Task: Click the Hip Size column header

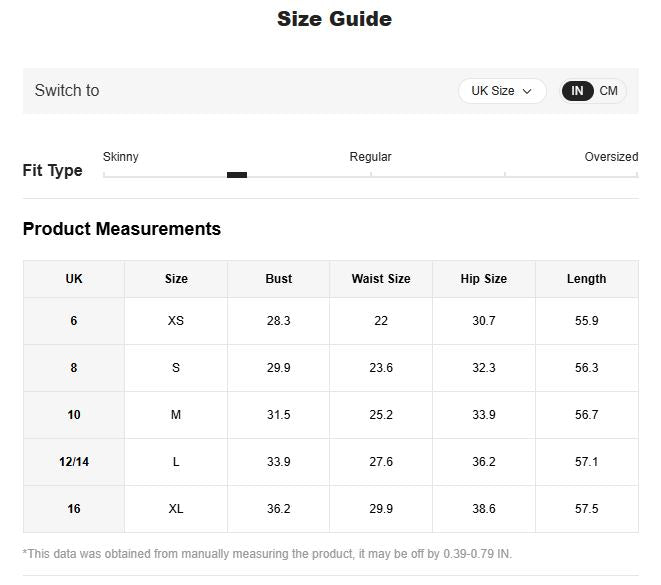Action: point(483,279)
